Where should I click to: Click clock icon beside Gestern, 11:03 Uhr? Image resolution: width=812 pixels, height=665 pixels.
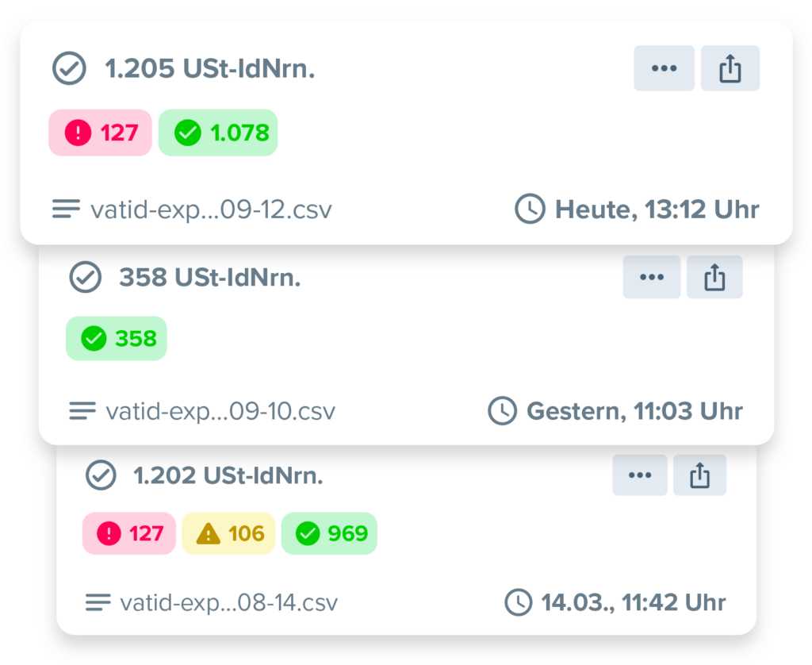click(x=501, y=411)
